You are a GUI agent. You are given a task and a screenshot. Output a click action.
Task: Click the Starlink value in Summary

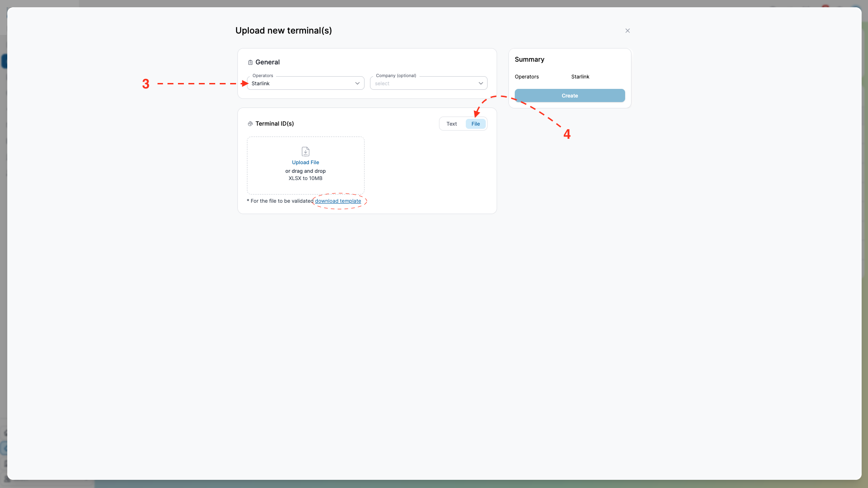coord(580,77)
